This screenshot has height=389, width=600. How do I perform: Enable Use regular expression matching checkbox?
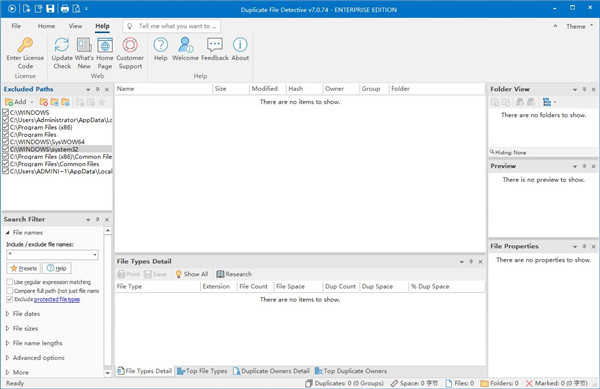(x=10, y=282)
